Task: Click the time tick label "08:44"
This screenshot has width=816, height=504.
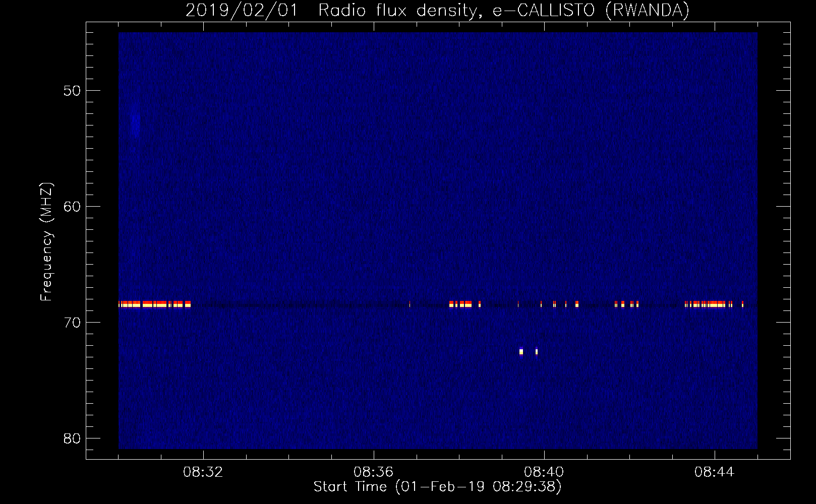Action: point(715,472)
